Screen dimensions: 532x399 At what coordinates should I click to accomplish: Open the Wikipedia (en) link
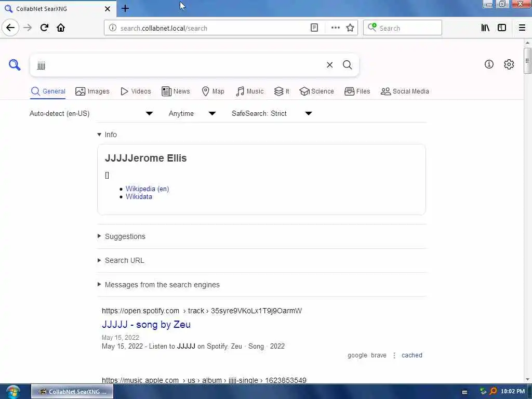(147, 189)
